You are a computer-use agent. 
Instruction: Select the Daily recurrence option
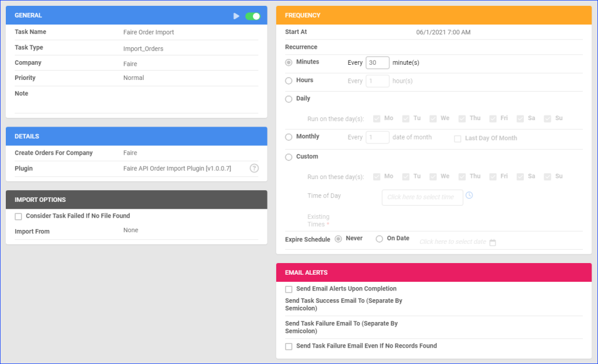(288, 99)
